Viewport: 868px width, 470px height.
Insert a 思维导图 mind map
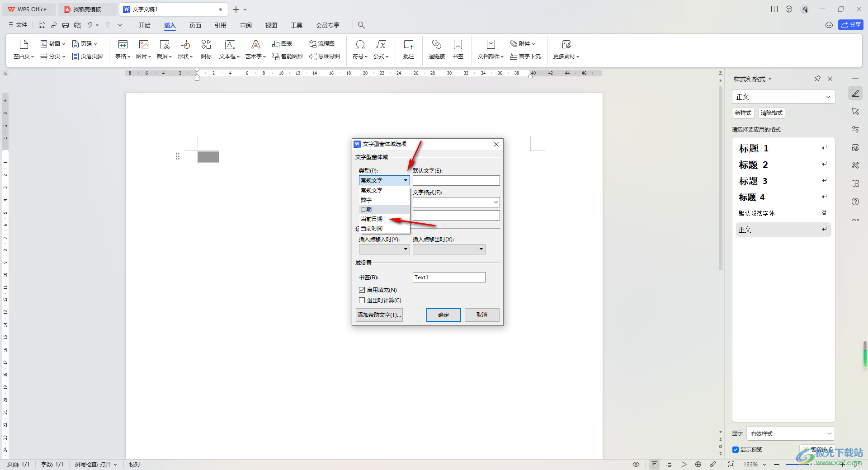pyautogui.click(x=325, y=56)
